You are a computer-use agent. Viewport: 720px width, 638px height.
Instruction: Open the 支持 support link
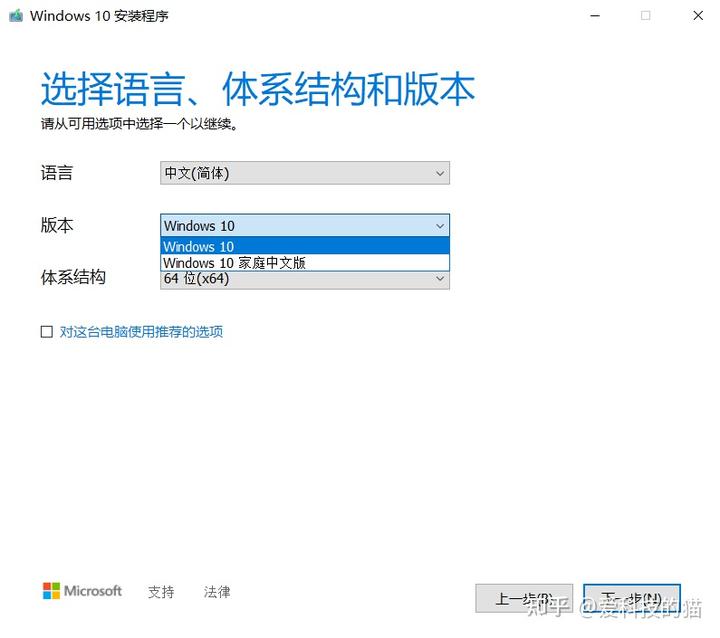[161, 592]
